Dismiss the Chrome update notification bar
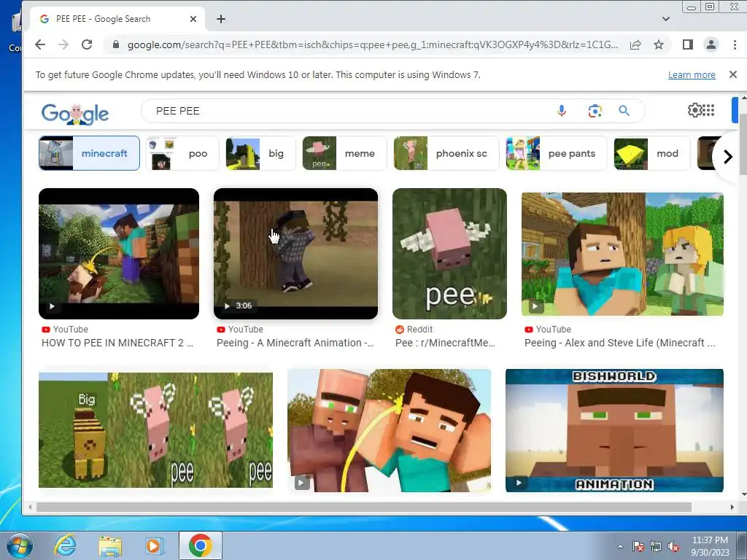The width and height of the screenshot is (747, 560). (732, 75)
